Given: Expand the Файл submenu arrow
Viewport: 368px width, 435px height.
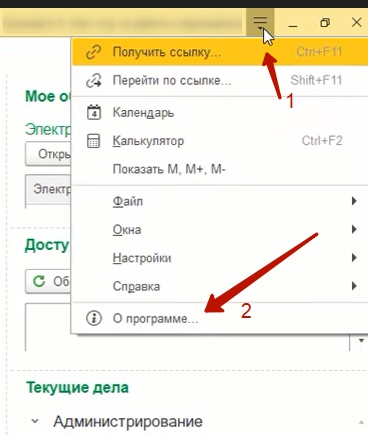Looking at the screenshot, I should pos(354,201).
